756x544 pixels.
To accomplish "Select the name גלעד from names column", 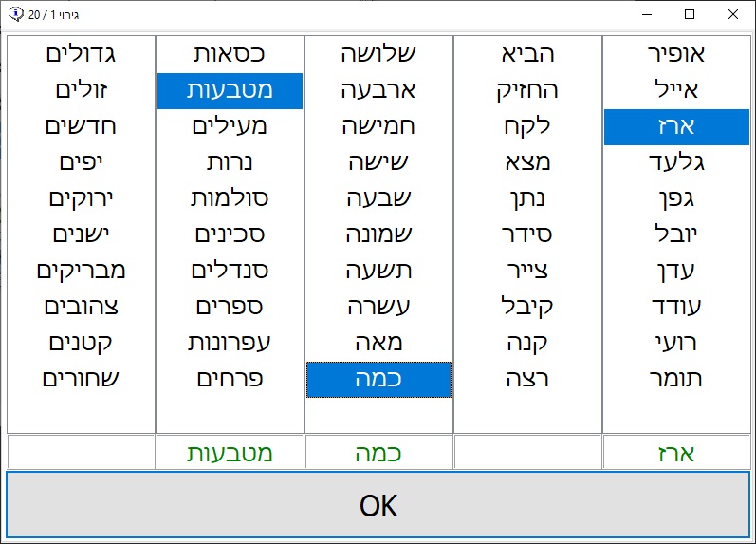I will (676, 162).
